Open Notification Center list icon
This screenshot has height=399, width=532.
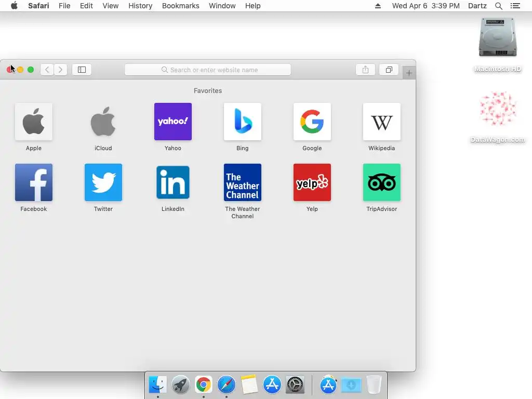coord(515,6)
